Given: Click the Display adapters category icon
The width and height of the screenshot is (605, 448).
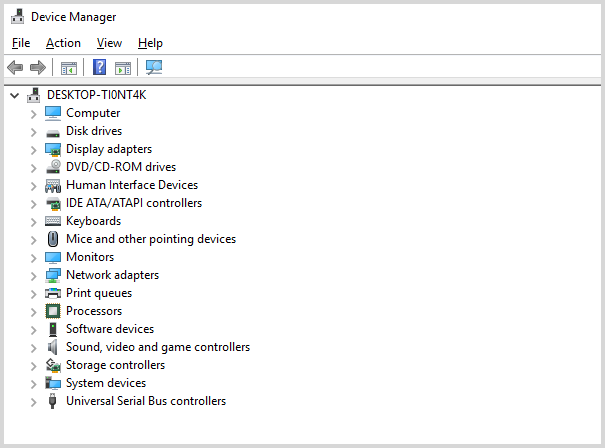Looking at the screenshot, I should 53,149.
